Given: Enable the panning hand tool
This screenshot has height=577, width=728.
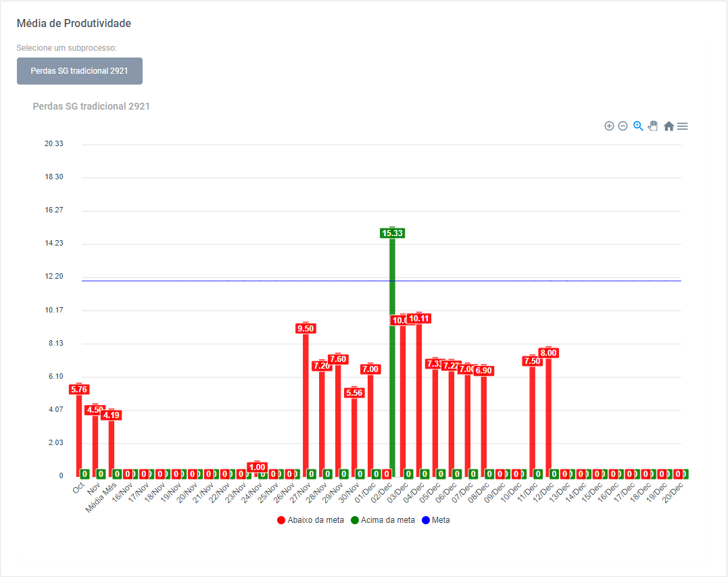Looking at the screenshot, I should click(653, 126).
